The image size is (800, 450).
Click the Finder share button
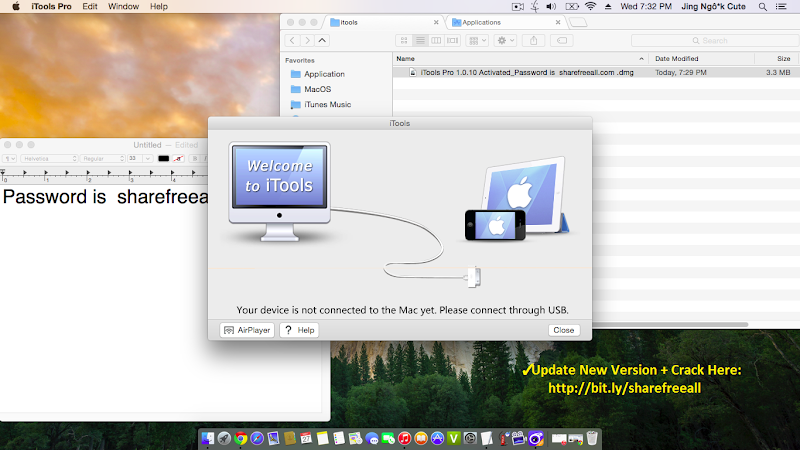(534, 40)
